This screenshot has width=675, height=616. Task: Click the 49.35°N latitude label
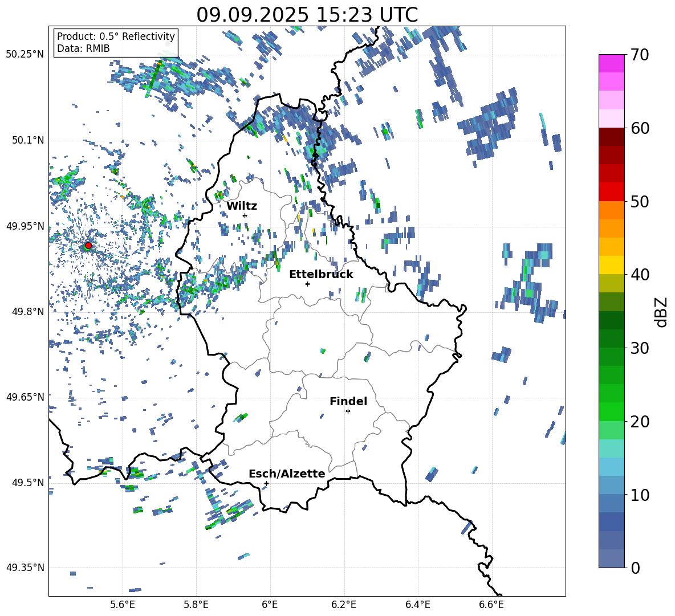[x=25, y=568]
